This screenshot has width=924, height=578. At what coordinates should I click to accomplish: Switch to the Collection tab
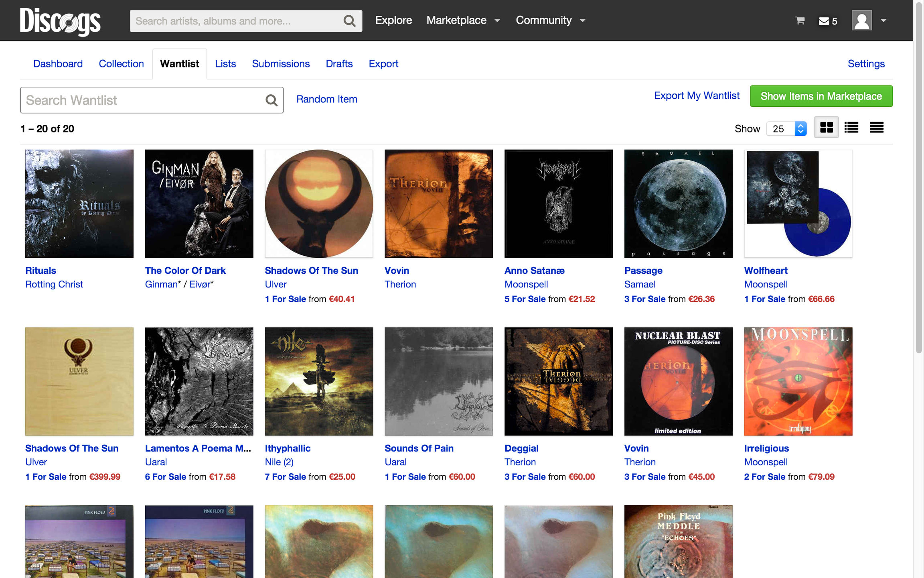[x=121, y=63]
